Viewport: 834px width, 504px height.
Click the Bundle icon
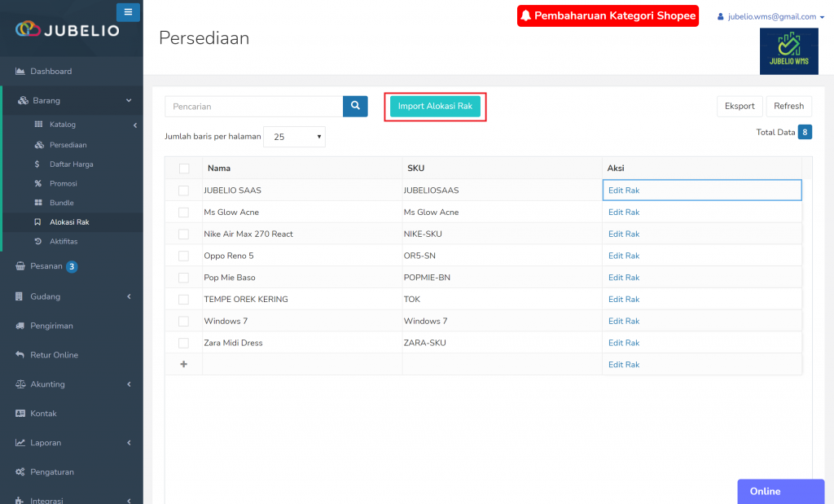(38, 203)
